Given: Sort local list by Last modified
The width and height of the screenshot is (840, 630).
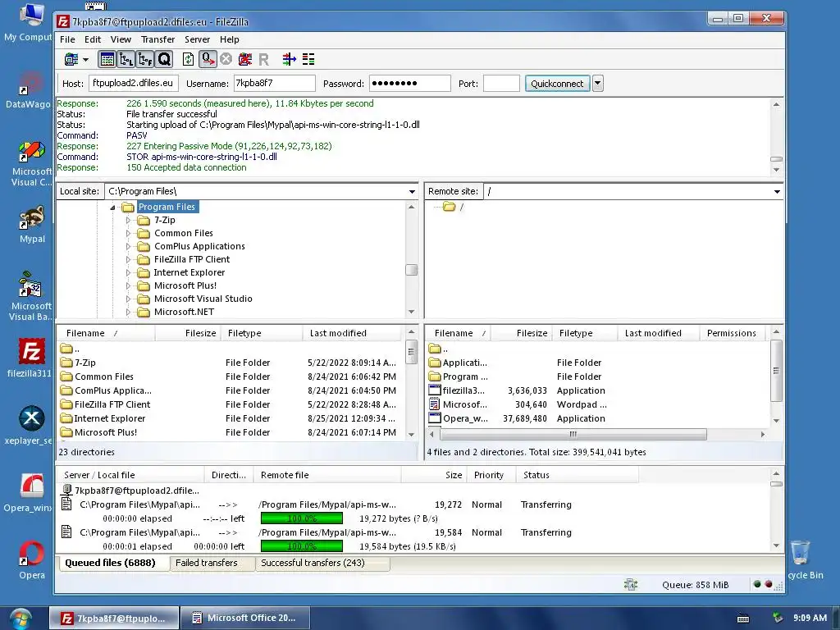Looking at the screenshot, I should click(352, 333).
